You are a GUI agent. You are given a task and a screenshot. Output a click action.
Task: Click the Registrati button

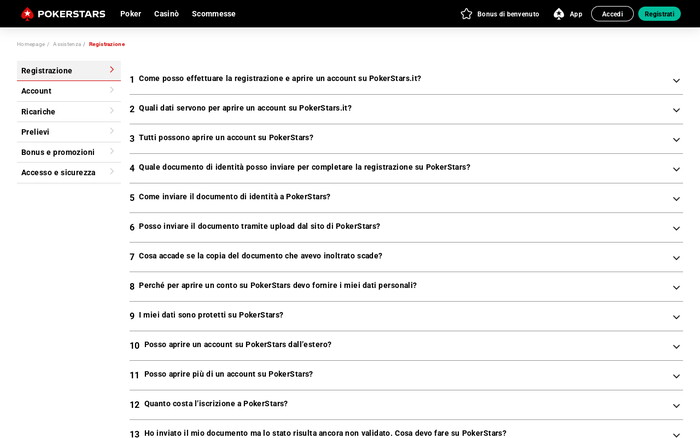tap(659, 14)
